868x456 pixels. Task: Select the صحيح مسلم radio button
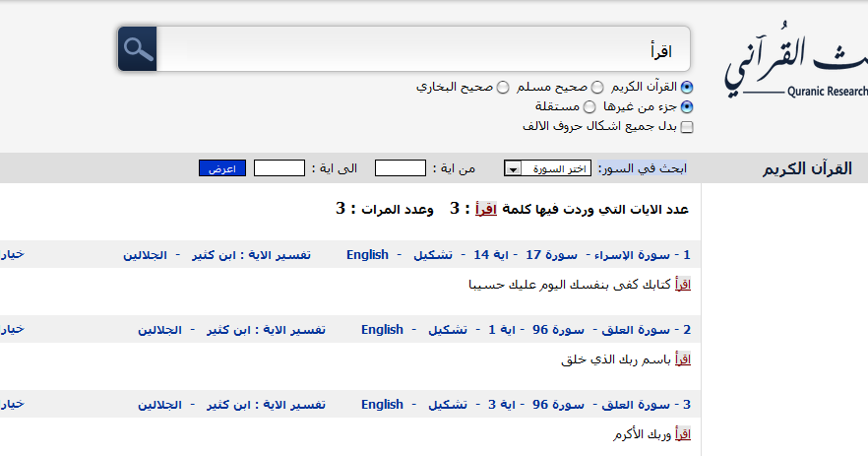597,88
